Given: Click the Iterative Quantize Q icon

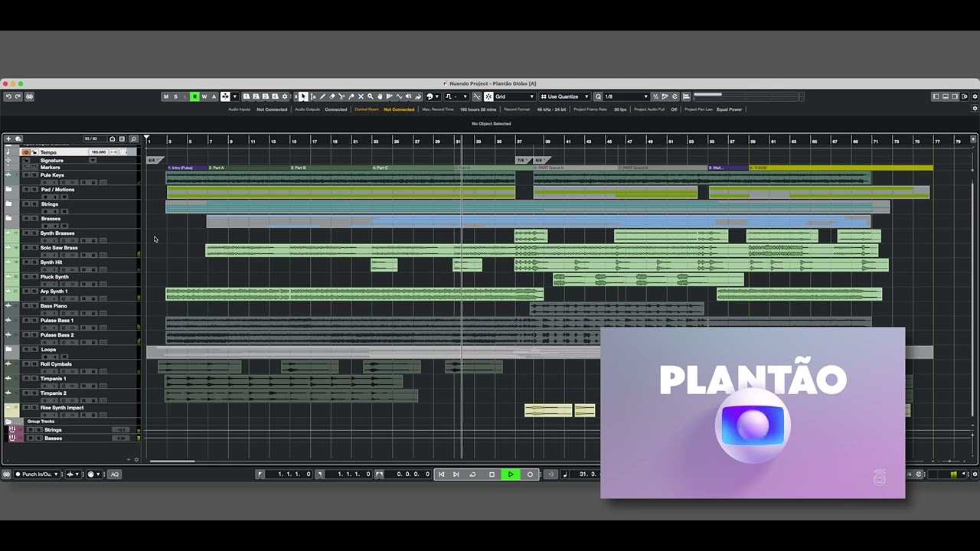Looking at the screenshot, I should [598, 96].
